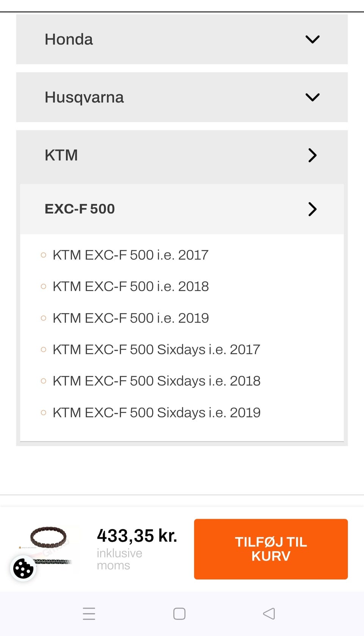
Task: Tap the Android back navigation icon
Action: click(x=269, y=614)
